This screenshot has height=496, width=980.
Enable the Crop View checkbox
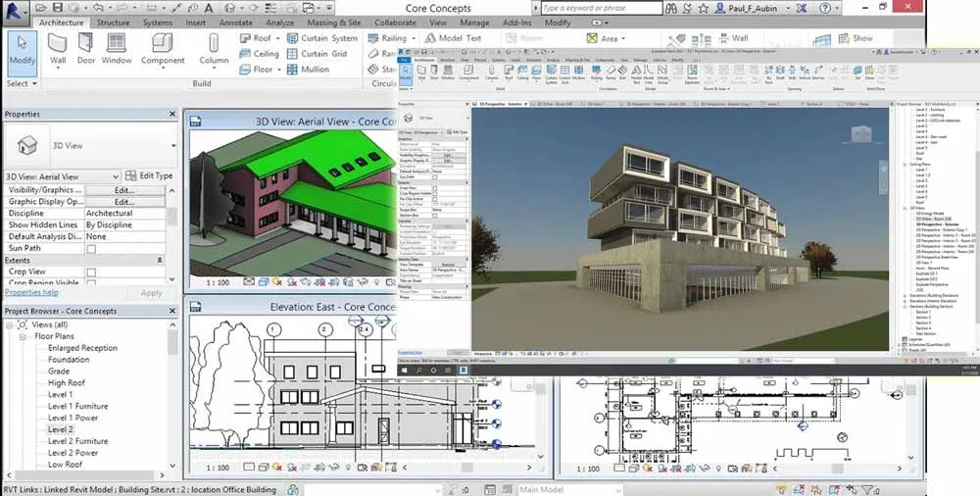coord(91,273)
